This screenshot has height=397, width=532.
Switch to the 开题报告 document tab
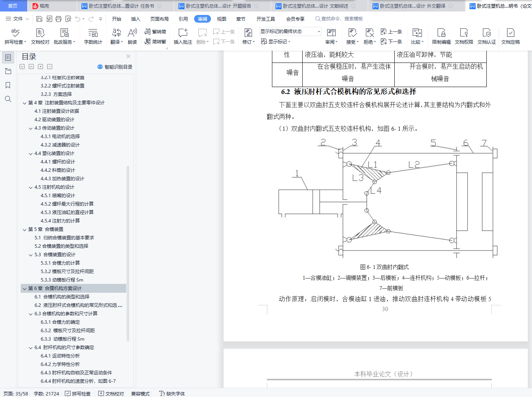click(x=219, y=6)
